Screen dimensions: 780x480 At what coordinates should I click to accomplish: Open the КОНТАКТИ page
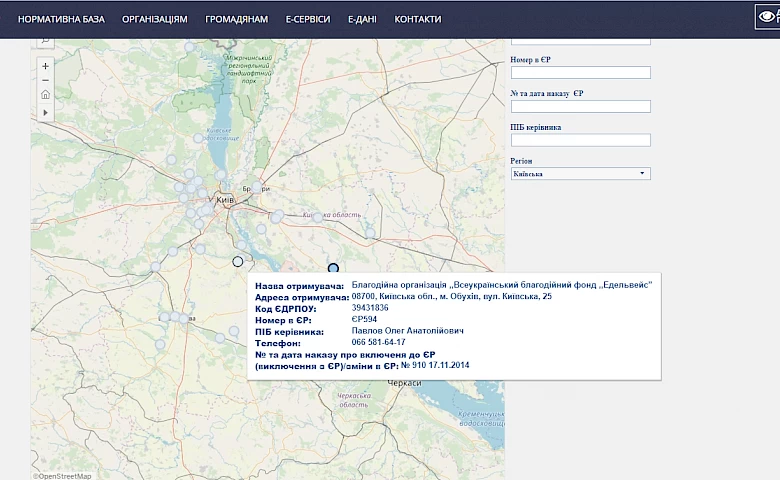418,19
